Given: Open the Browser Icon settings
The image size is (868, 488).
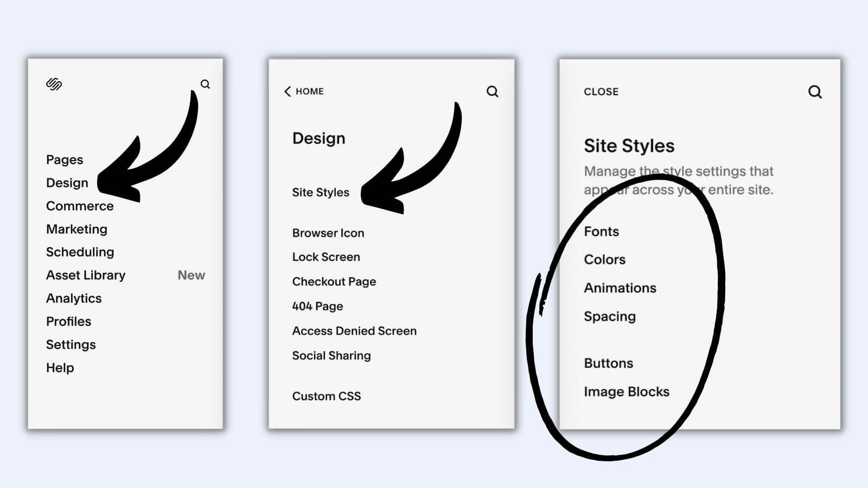Looking at the screenshot, I should tap(328, 233).
